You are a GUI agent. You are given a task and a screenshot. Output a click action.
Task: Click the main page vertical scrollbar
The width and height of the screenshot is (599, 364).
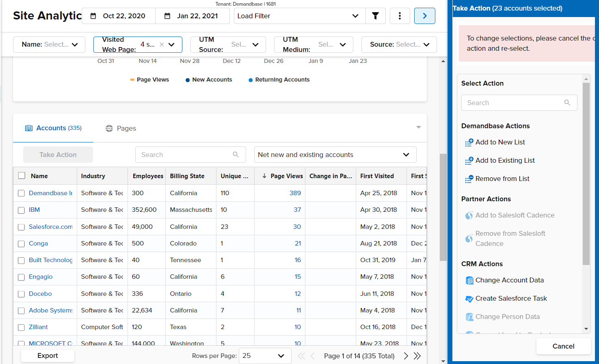pyautogui.click(x=443, y=207)
